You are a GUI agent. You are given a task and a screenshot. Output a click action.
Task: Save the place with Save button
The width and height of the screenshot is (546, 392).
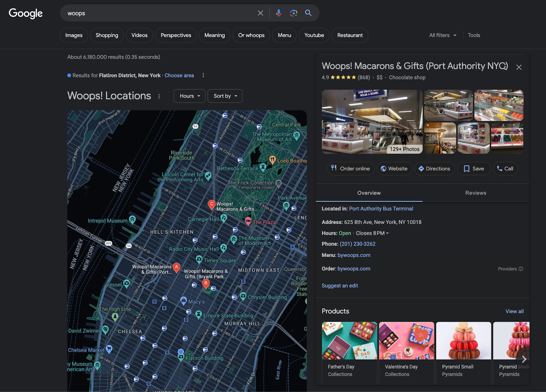[474, 168]
